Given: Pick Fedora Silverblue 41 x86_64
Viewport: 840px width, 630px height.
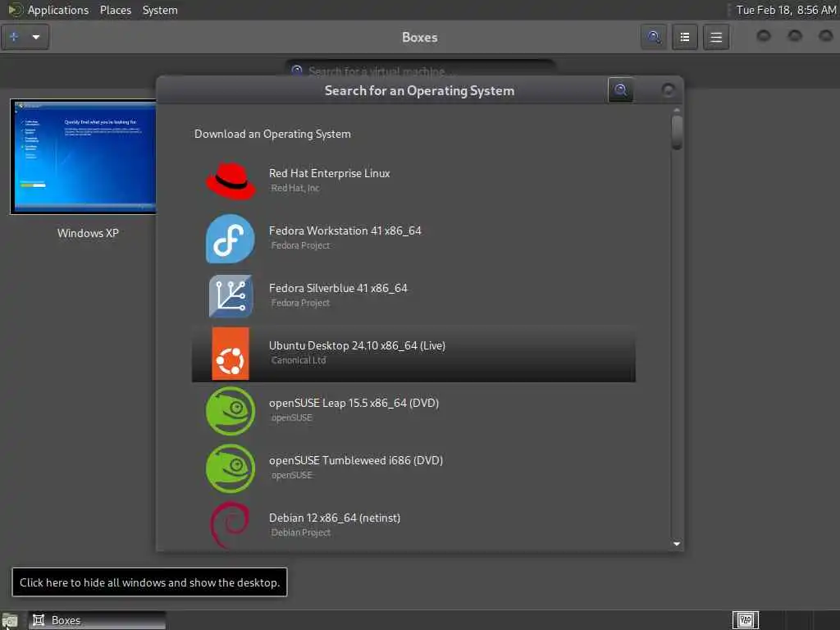Looking at the screenshot, I should (338, 288).
